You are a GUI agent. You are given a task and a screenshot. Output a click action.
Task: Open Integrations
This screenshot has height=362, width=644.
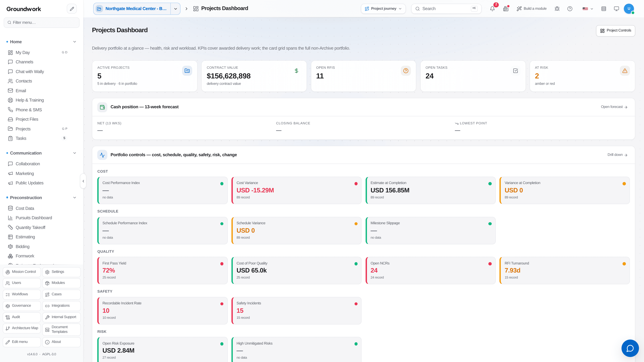[x=62, y=306]
